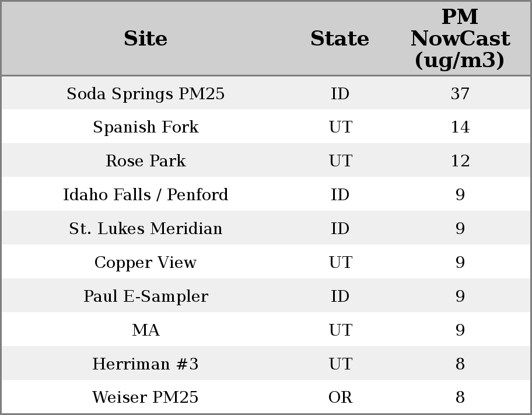Select the MA site cell
Screen dimensions: 532x415
(x=145, y=330)
